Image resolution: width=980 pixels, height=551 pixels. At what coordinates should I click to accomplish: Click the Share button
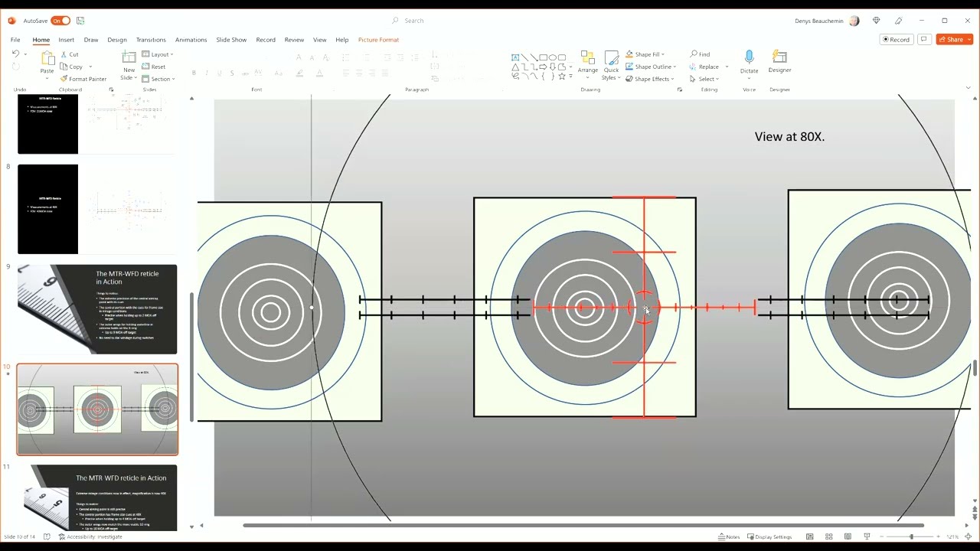[954, 40]
